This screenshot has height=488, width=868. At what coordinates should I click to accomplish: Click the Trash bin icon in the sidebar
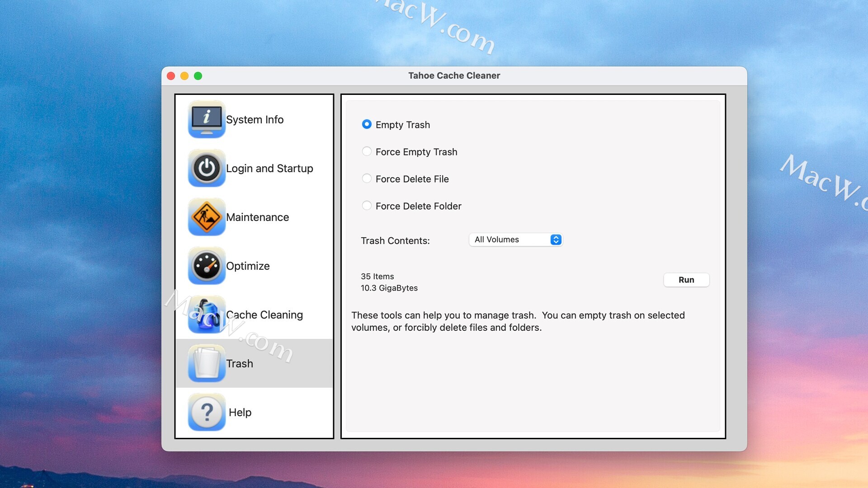[207, 363]
